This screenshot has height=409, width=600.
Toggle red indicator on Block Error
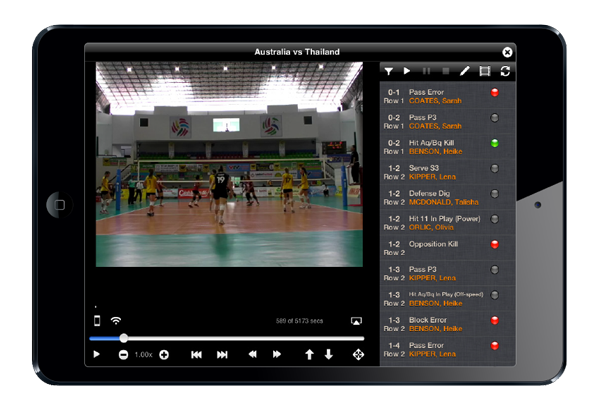495,320
